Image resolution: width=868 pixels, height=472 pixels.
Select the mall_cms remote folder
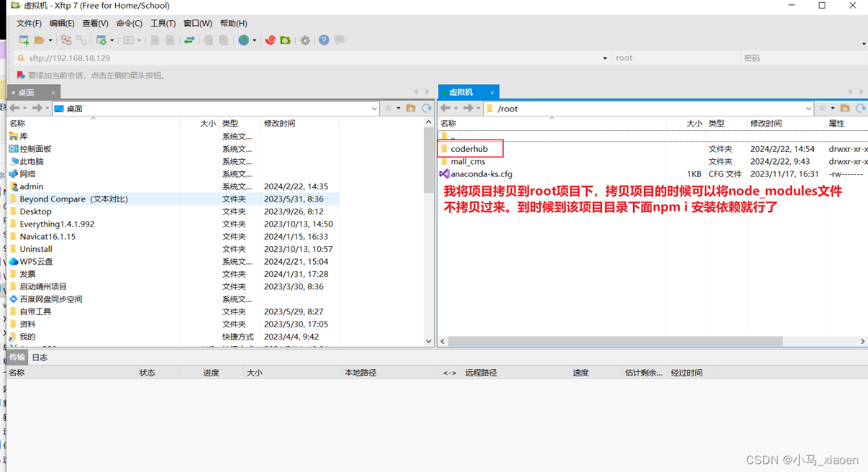tap(468, 161)
